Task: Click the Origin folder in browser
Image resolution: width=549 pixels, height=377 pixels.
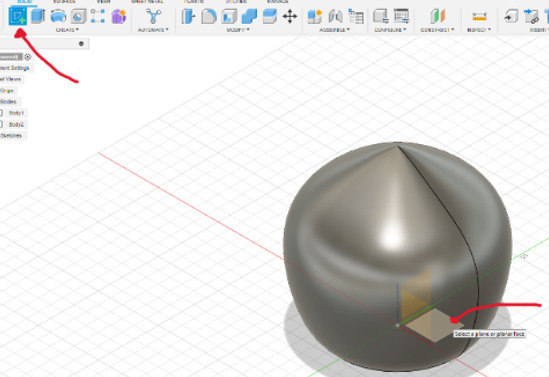Action: click(7, 90)
